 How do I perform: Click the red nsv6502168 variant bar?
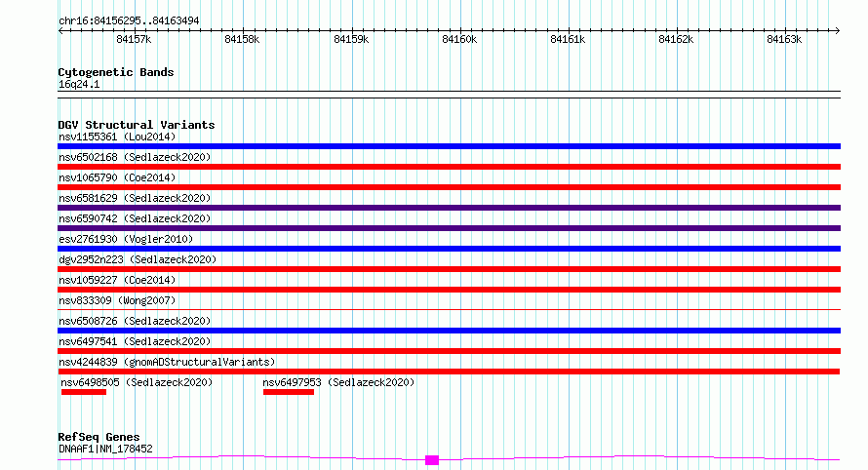tap(449, 167)
